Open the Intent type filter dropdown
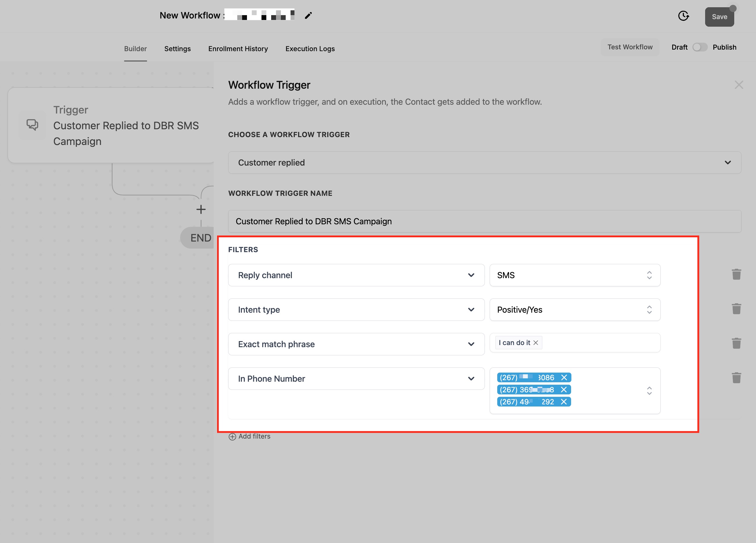The image size is (756, 543). click(x=356, y=310)
